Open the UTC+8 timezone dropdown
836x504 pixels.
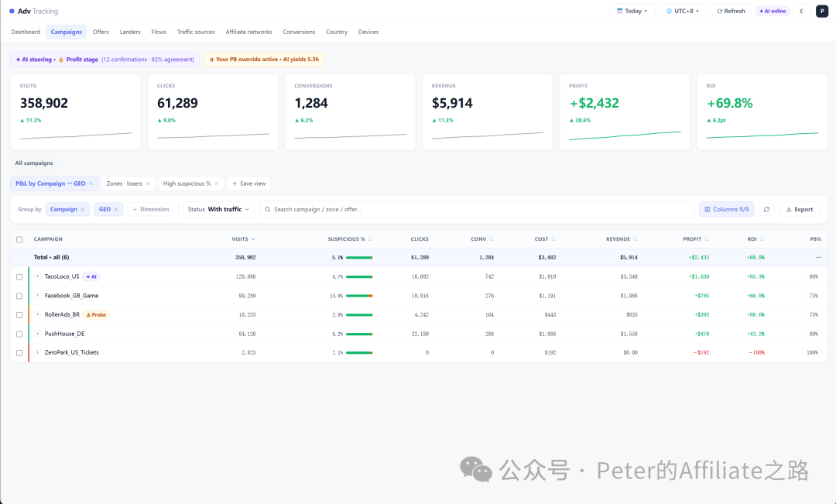pos(683,11)
